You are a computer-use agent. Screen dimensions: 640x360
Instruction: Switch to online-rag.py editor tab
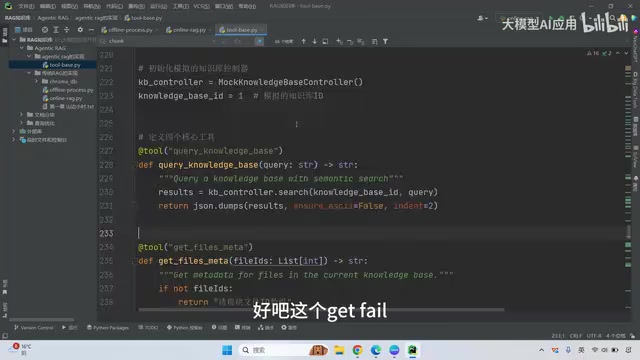(189, 30)
